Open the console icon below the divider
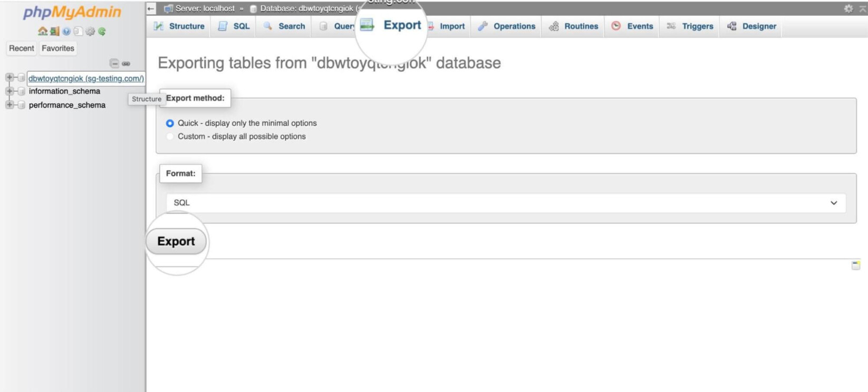Screen dimensions: 868x392 [x=855, y=265]
